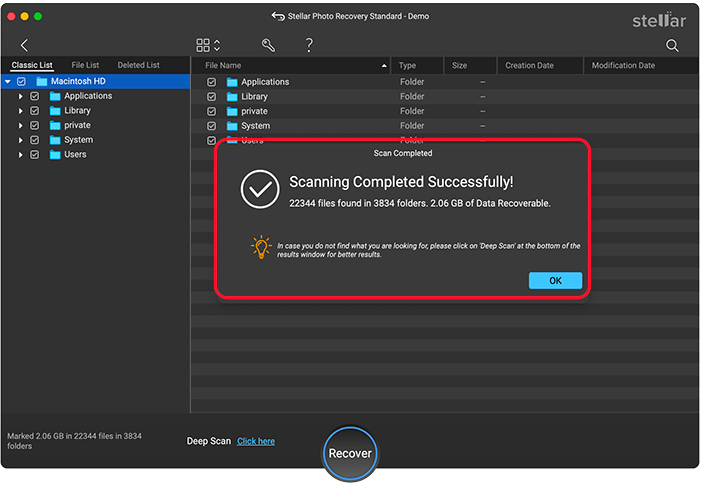Collapse the Macintosh HD tree node

(x=8, y=82)
